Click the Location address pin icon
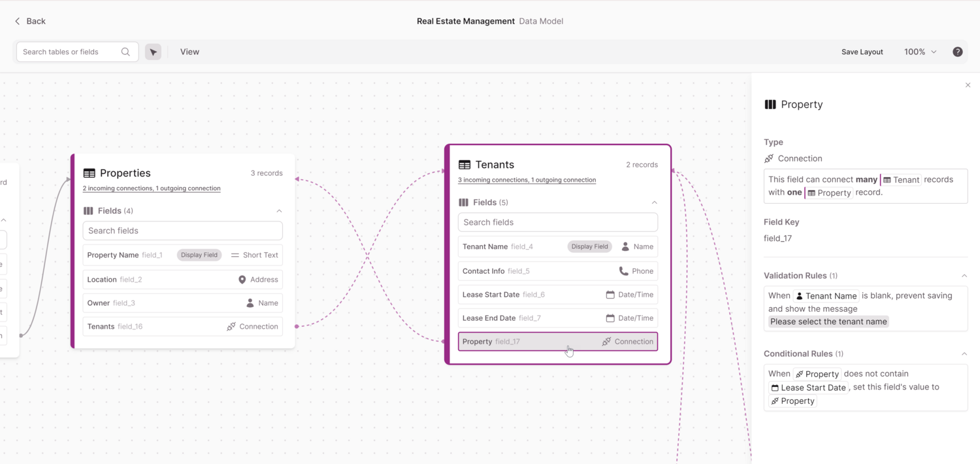The height and width of the screenshot is (464, 980). coord(242,280)
